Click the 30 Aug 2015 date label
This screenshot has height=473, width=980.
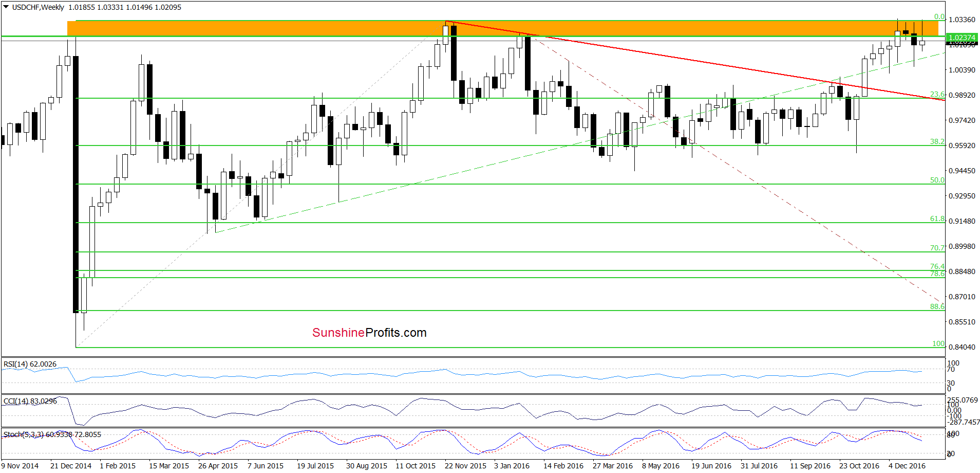point(367,466)
